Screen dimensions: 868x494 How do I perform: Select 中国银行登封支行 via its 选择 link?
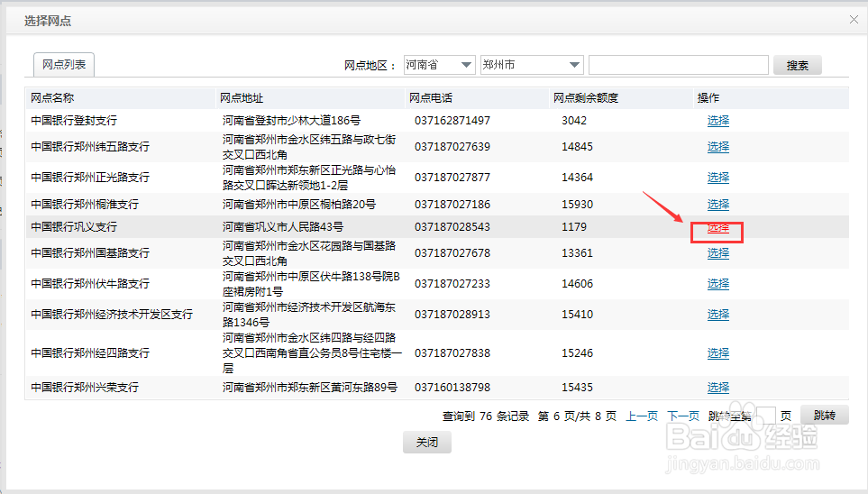pos(718,120)
